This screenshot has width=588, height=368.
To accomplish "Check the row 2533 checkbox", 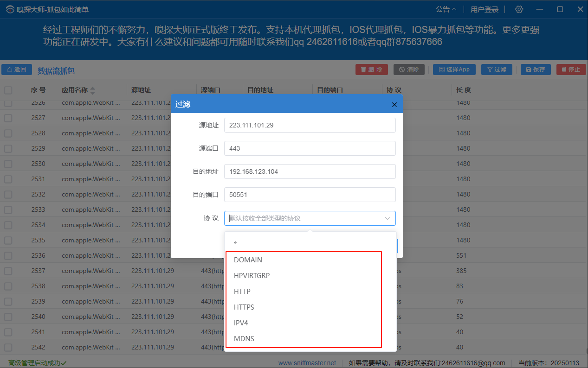I will point(8,209).
